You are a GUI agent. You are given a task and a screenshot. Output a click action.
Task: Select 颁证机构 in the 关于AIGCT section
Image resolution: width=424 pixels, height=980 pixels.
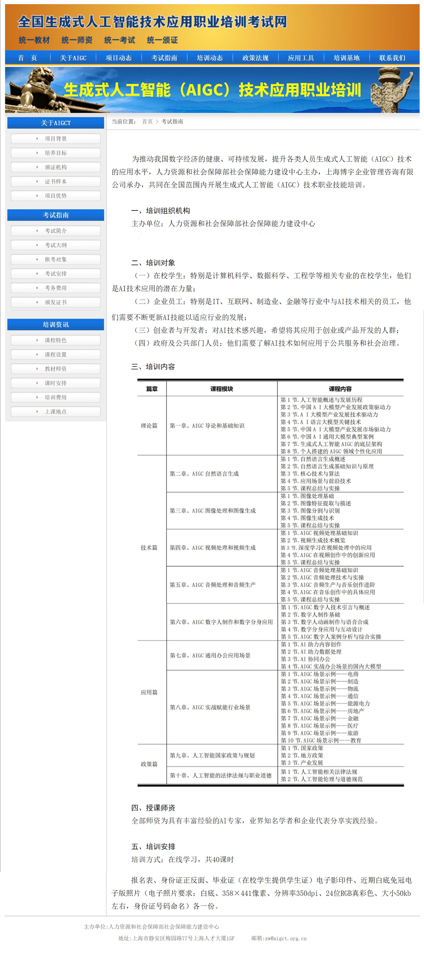point(56,167)
